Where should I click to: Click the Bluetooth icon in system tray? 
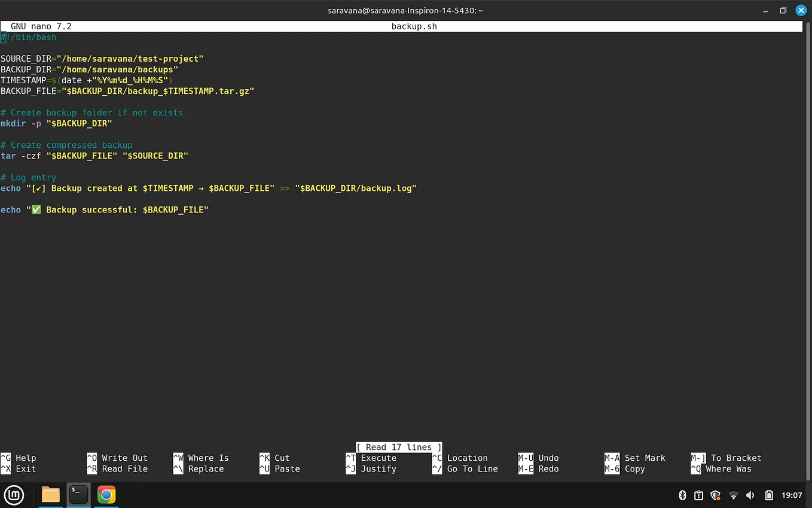pos(682,495)
